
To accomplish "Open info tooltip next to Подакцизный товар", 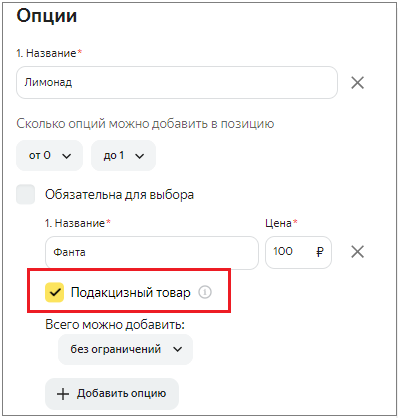I will pyautogui.click(x=205, y=292).
